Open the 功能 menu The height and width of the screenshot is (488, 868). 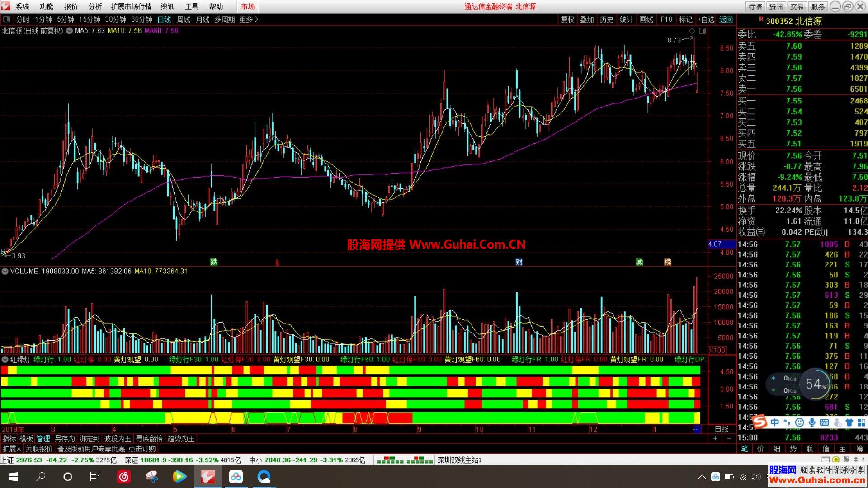(x=46, y=6)
